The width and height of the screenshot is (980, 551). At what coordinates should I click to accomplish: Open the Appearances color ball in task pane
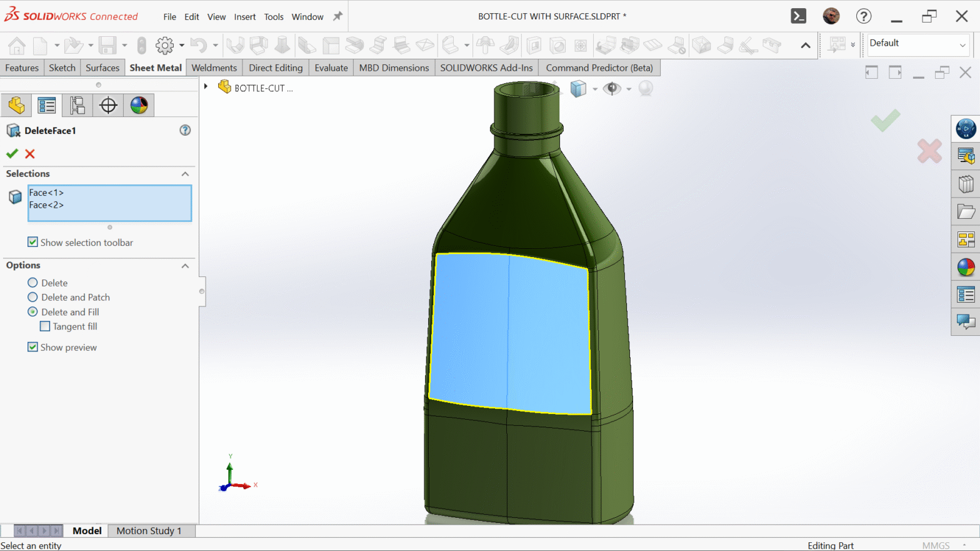click(966, 267)
